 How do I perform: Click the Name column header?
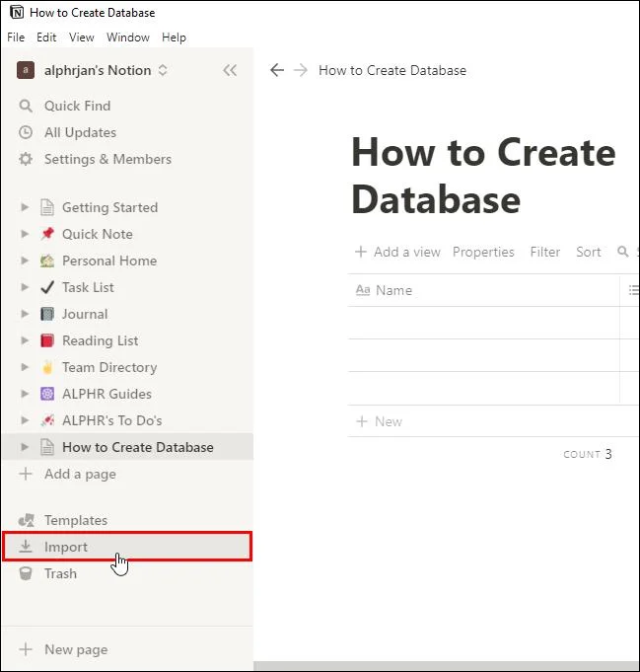(x=393, y=290)
